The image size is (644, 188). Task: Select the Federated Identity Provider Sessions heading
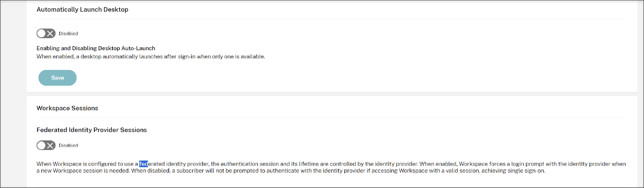click(92, 130)
